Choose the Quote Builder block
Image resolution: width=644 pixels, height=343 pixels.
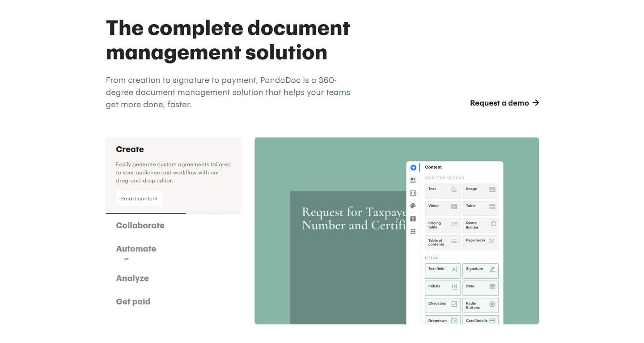[x=480, y=225]
